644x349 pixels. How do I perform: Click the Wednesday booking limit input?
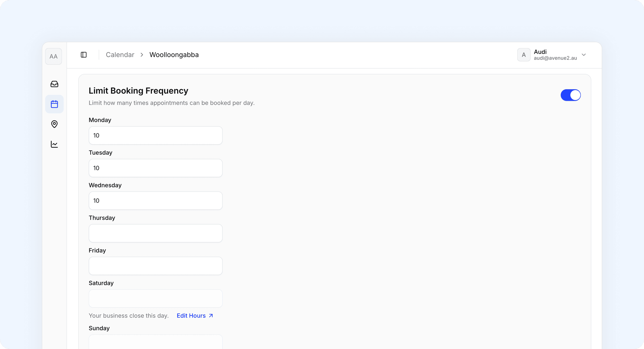pos(155,201)
